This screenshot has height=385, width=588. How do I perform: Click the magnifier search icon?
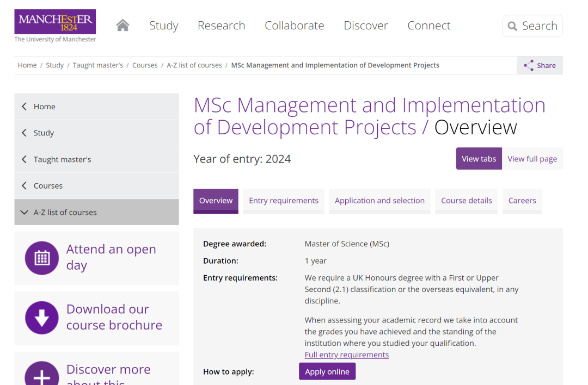coord(512,26)
